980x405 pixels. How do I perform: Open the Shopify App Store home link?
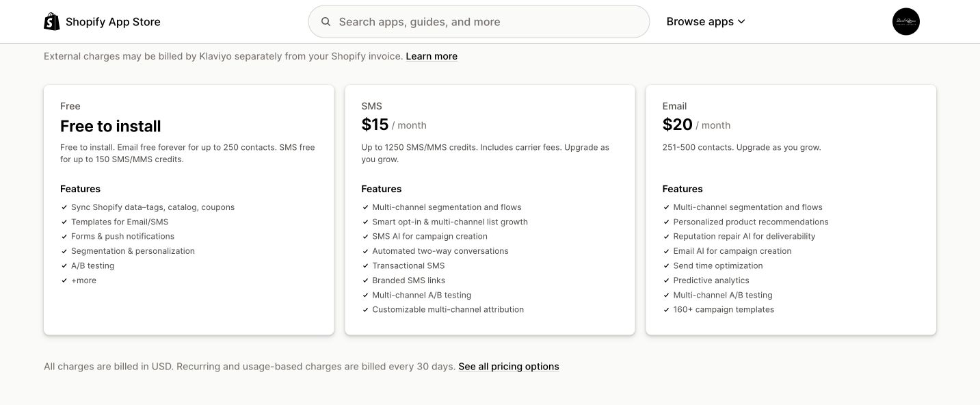(x=102, y=22)
